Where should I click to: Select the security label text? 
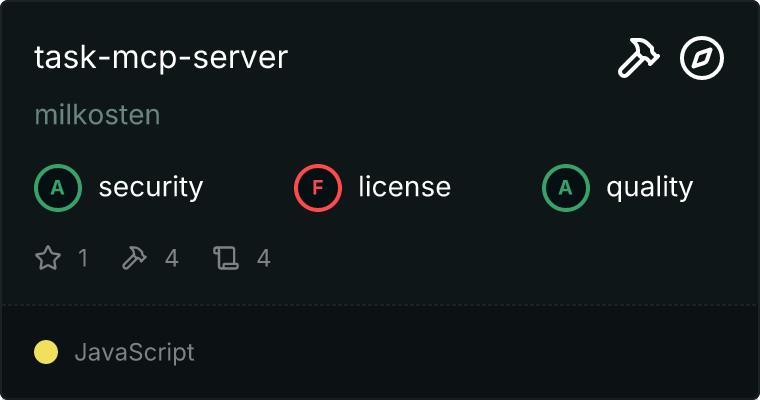point(150,187)
